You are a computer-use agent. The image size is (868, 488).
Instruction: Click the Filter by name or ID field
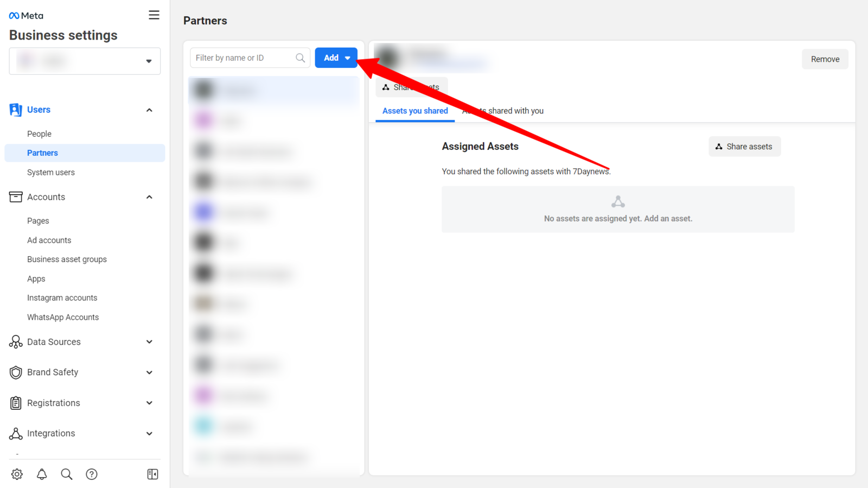point(243,58)
